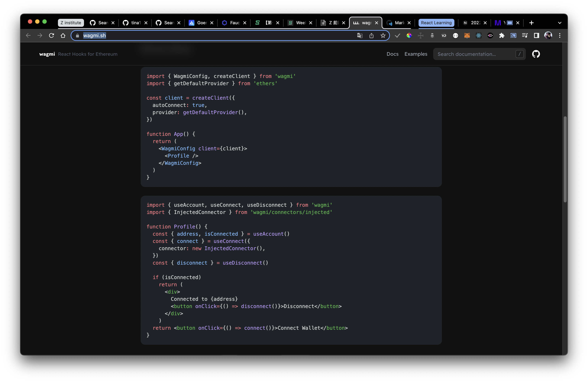The height and width of the screenshot is (382, 588).
Task: Open the Z institute tab group
Action: click(x=71, y=23)
